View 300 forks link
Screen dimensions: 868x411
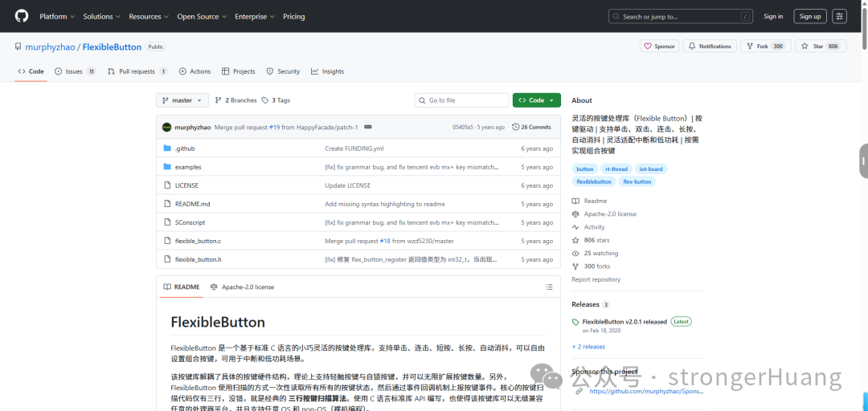click(x=592, y=267)
